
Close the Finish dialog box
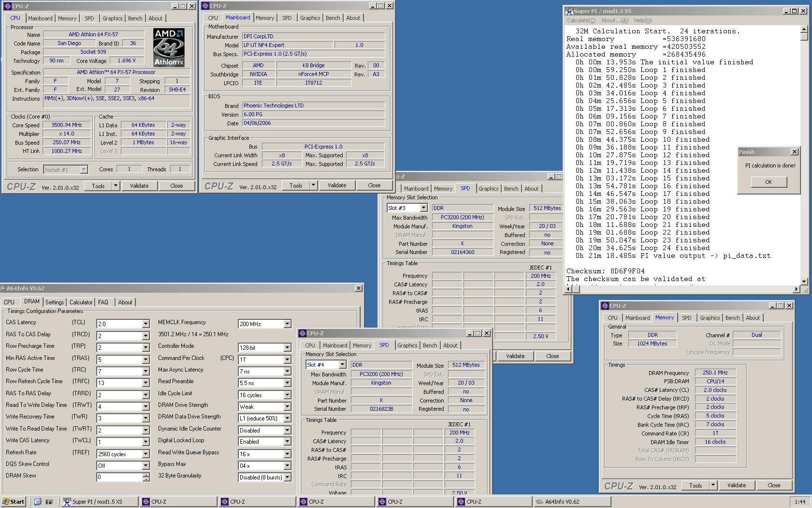coord(794,152)
